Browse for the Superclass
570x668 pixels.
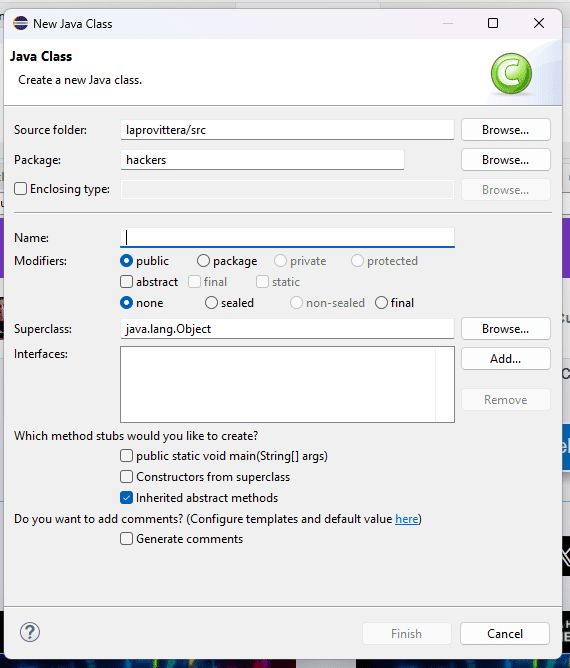point(506,328)
